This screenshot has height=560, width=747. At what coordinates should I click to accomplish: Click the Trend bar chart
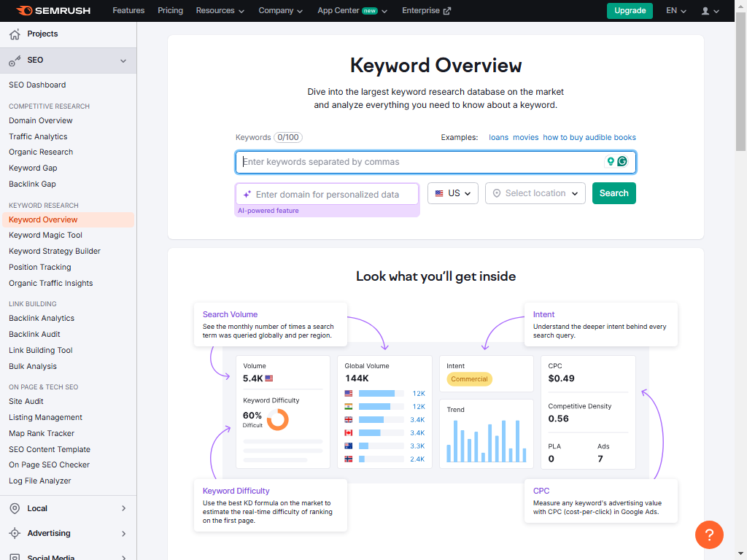click(486, 441)
